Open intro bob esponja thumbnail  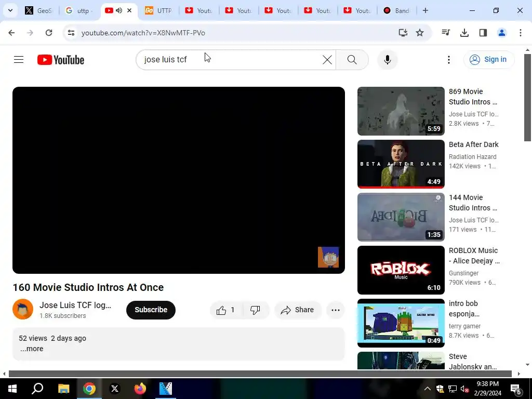click(x=401, y=323)
